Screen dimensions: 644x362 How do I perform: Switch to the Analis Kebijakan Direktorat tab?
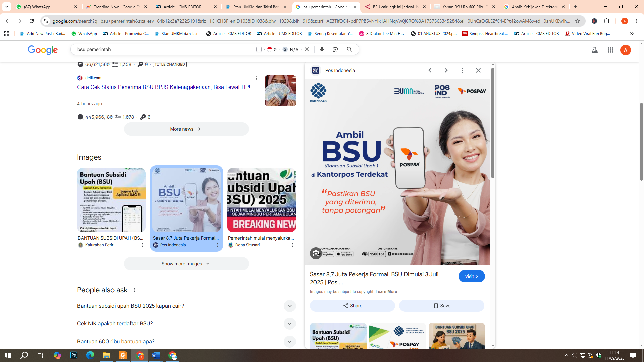click(x=535, y=7)
